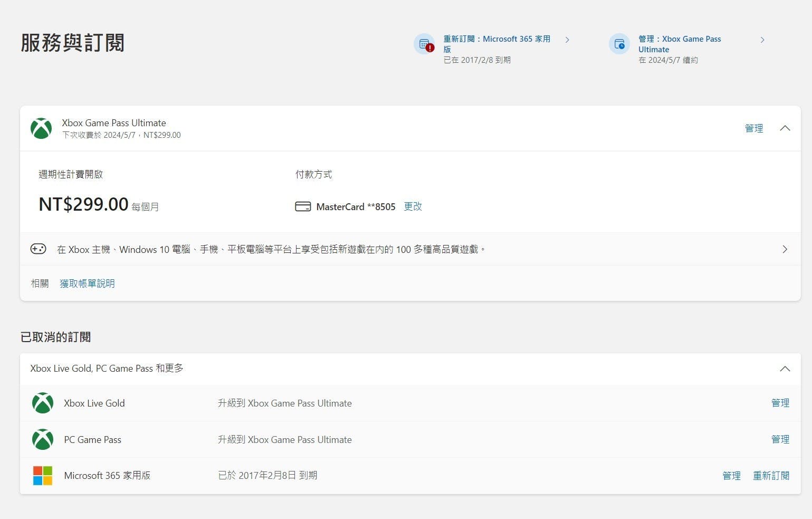Viewport: 812px width, 519px height.
Task: Click the credit card icon beside MasterCard
Action: pyautogui.click(x=303, y=206)
